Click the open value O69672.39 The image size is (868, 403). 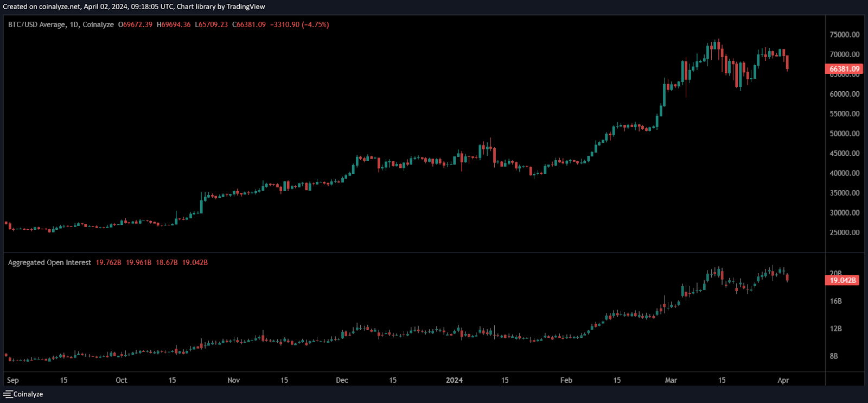(x=135, y=24)
